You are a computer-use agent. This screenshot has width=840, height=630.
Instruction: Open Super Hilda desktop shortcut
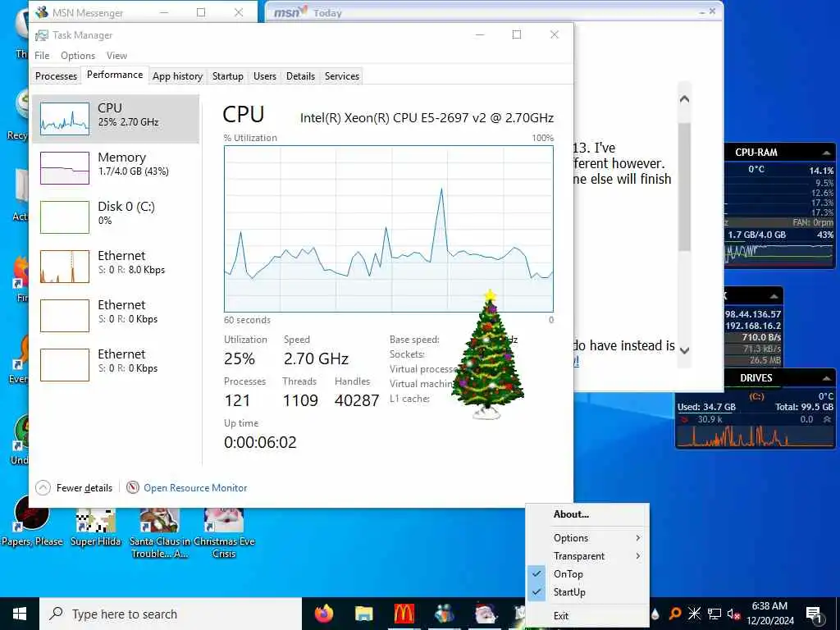click(x=96, y=527)
